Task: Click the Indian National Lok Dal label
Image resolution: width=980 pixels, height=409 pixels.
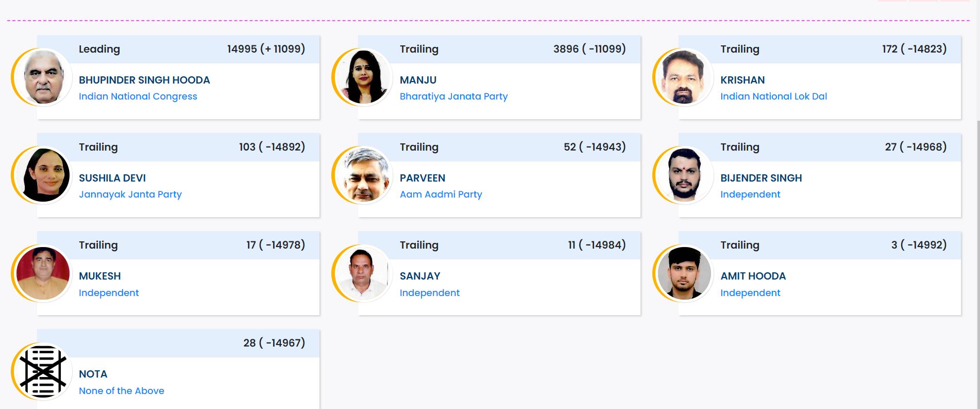Action: point(773,96)
